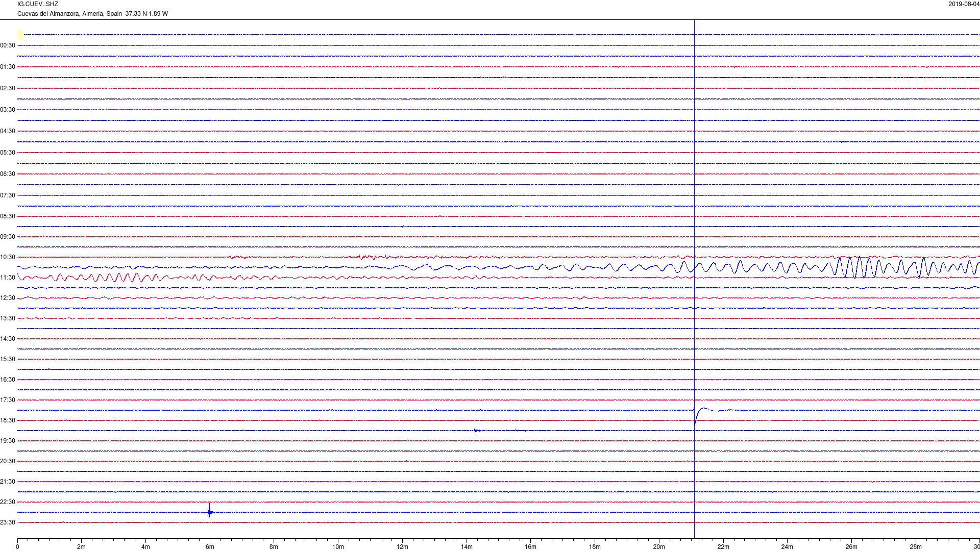Click the 01:30 time label
This screenshot has width=980, height=551.
pyautogui.click(x=8, y=67)
